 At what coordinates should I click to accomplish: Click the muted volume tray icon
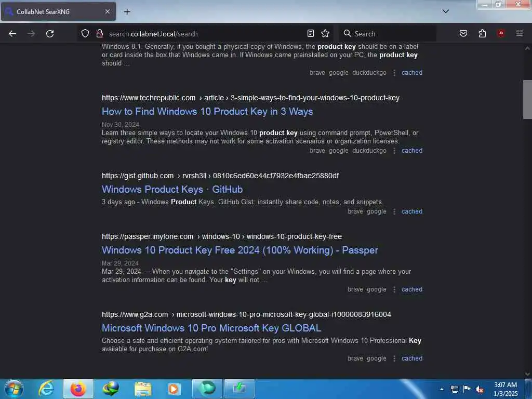(x=479, y=389)
